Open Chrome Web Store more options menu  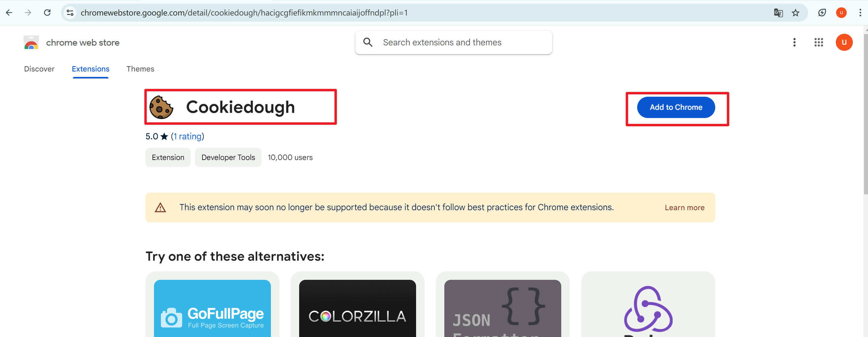(794, 42)
